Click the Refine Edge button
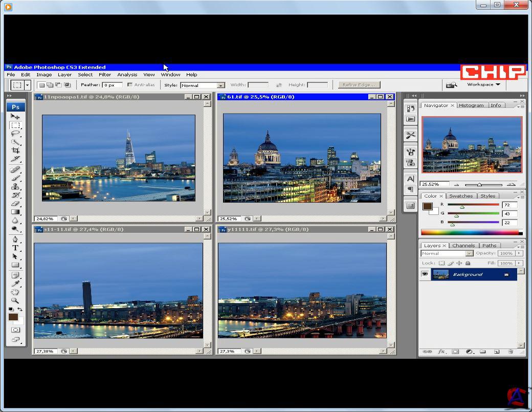 point(358,85)
